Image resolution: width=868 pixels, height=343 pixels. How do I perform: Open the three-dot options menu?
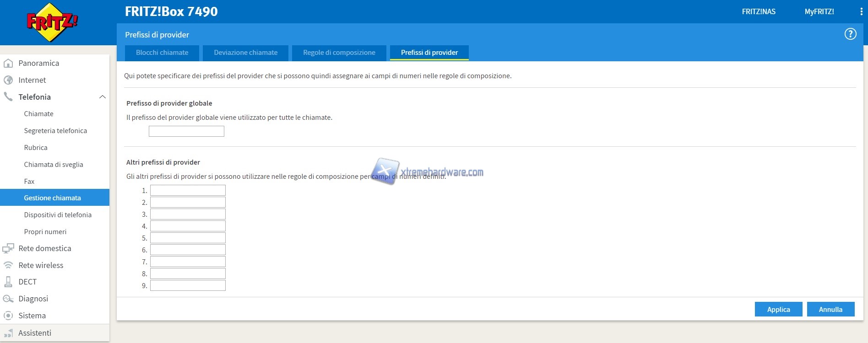tap(861, 12)
